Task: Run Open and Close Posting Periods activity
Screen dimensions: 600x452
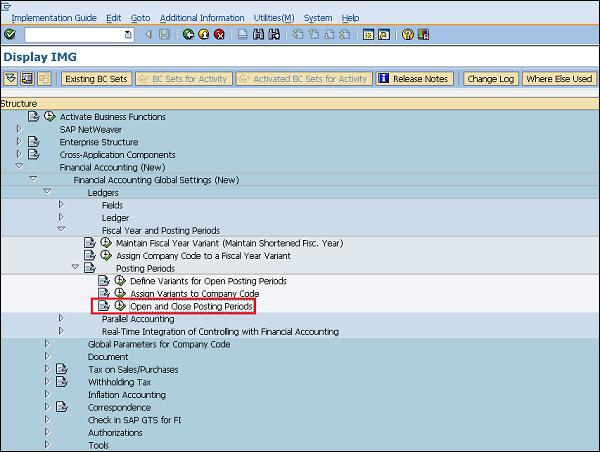Action: coord(120,306)
